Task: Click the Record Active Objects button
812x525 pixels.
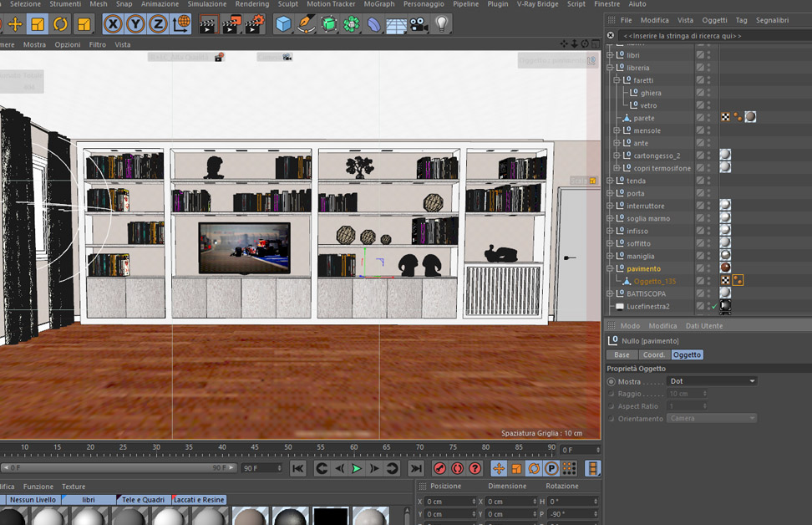Action: point(439,468)
